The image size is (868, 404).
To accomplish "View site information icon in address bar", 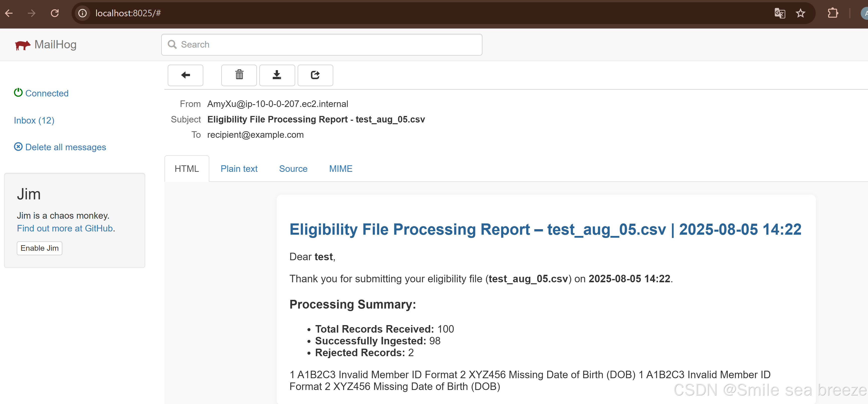I will [x=83, y=13].
